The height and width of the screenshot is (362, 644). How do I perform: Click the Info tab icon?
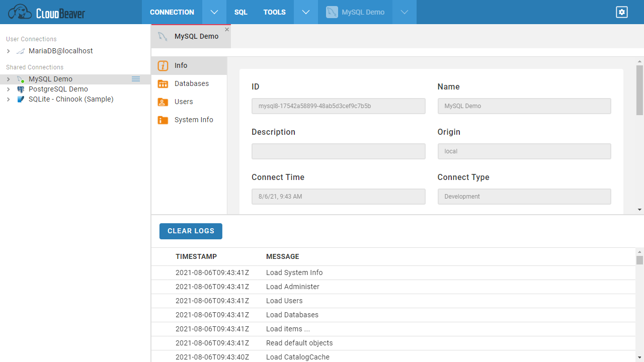[163, 65]
